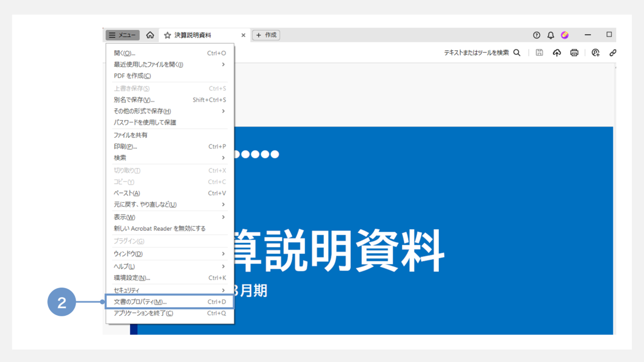Click the magnifier search icon
644x362 pixels.
[x=517, y=52]
